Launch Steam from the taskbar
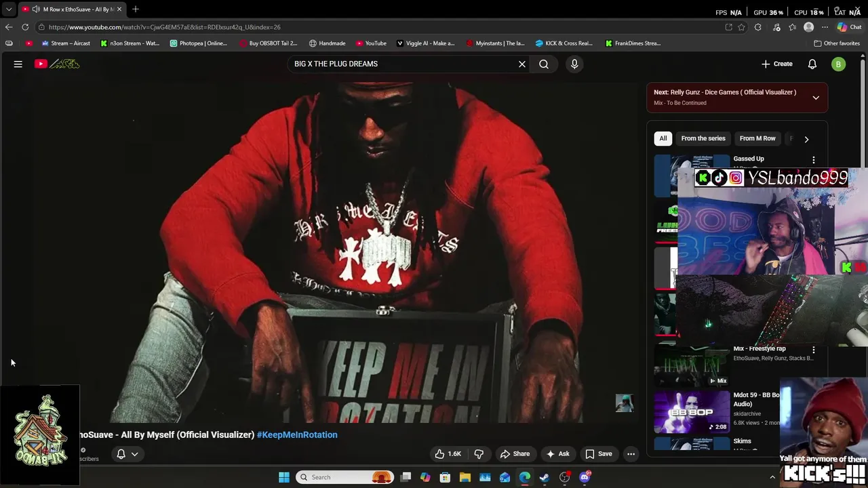The image size is (868, 488). pyautogui.click(x=545, y=477)
